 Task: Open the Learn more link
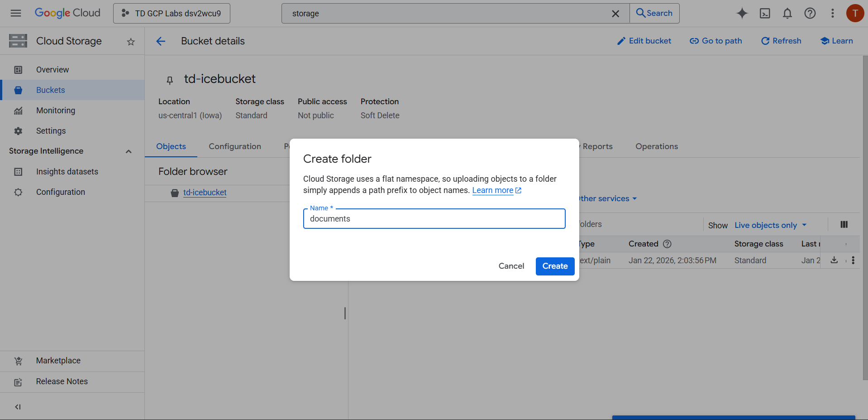point(492,190)
